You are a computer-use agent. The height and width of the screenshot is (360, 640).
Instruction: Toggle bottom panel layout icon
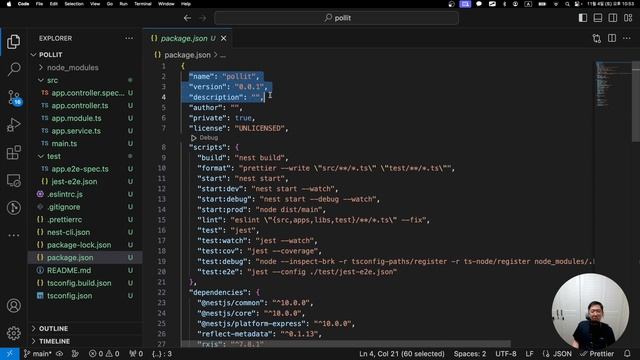point(598,18)
